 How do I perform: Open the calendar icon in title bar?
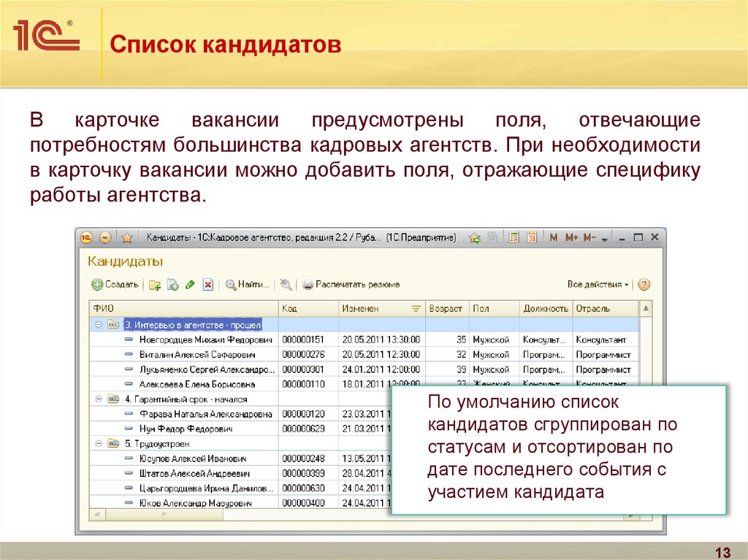pyautogui.click(x=532, y=237)
